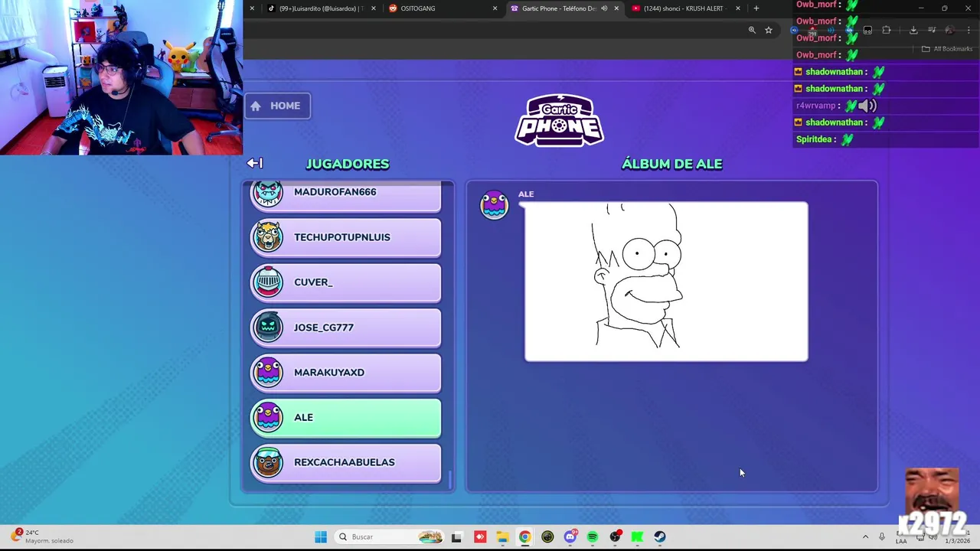The height and width of the screenshot is (551, 980).
Task: Open the Chrome downloads icon
Action: tap(913, 30)
